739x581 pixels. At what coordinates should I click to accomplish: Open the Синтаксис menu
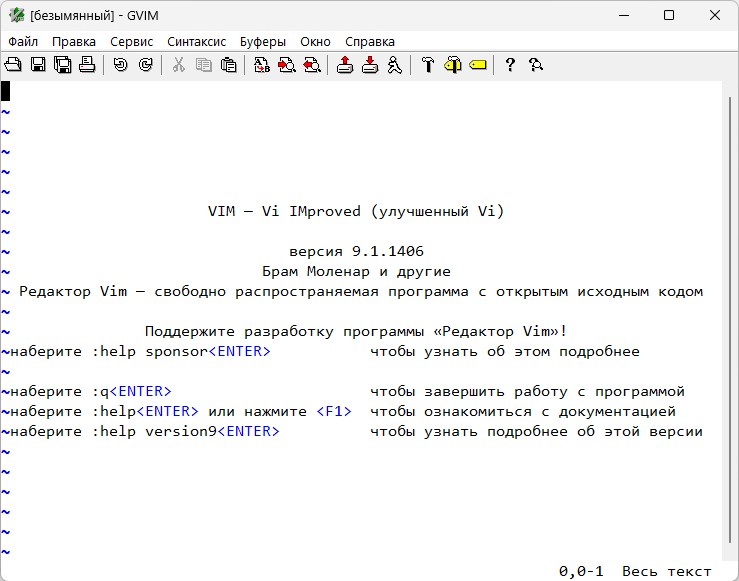tap(197, 41)
